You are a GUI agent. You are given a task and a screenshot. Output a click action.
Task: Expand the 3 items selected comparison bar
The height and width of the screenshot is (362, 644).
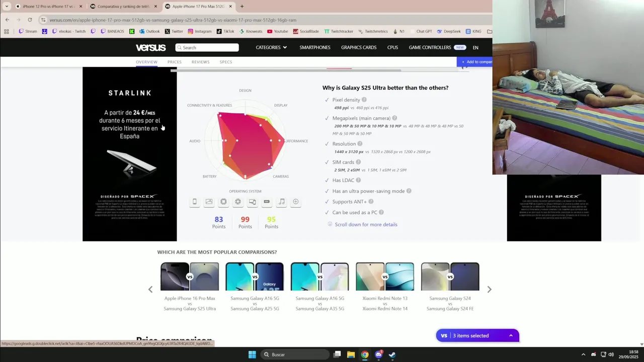pyautogui.click(x=477, y=335)
